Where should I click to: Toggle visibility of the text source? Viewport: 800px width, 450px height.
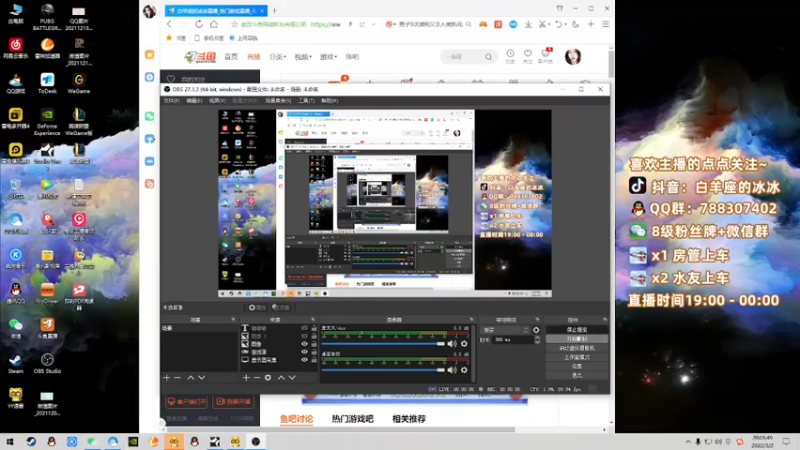pos(305,328)
